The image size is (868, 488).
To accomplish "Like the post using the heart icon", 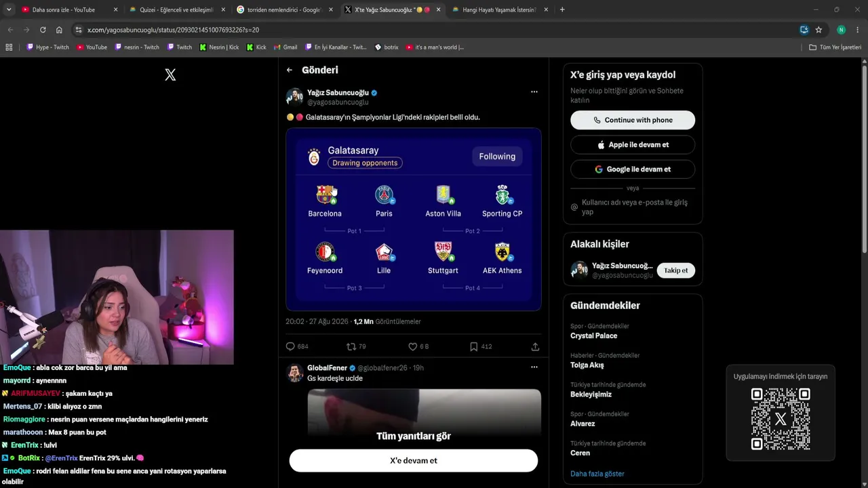I will click(412, 346).
